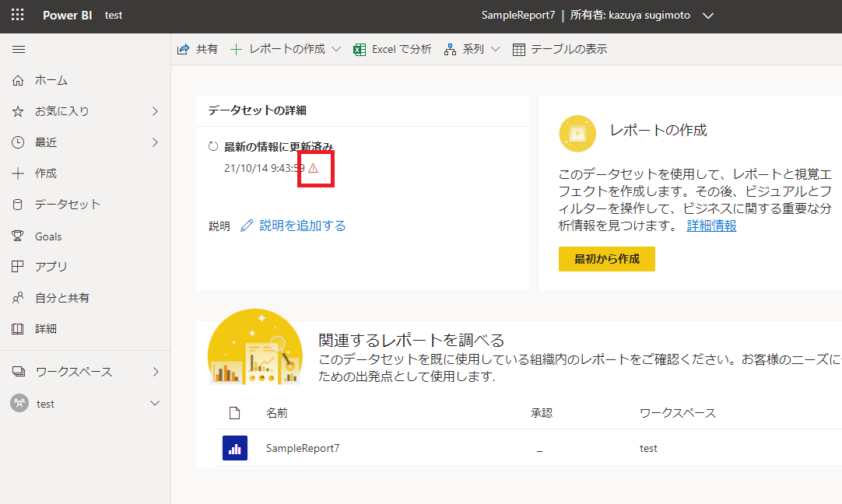Click the 系列 lineage icon
Viewport: 842px width, 504px height.
450,49
